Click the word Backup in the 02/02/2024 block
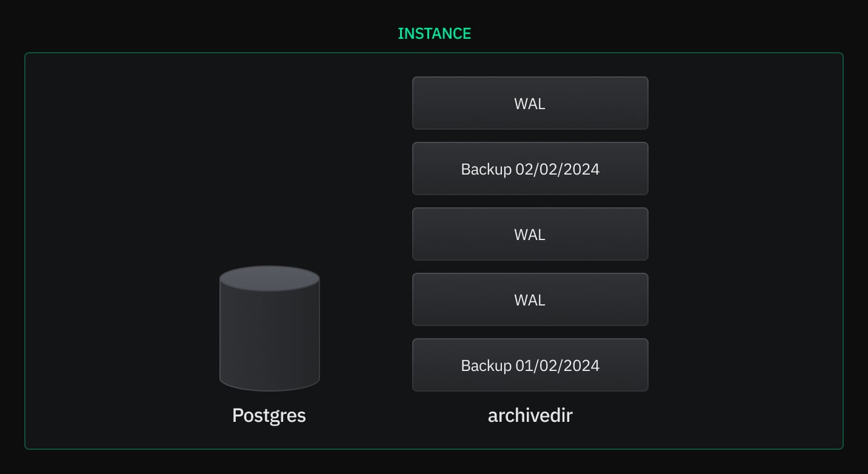The width and height of the screenshot is (868, 474). click(x=486, y=169)
